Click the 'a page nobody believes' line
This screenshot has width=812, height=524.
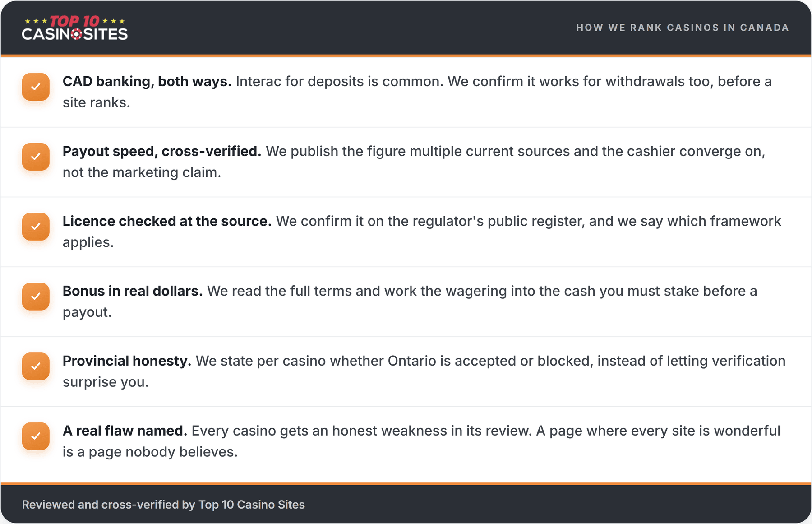pos(150,452)
